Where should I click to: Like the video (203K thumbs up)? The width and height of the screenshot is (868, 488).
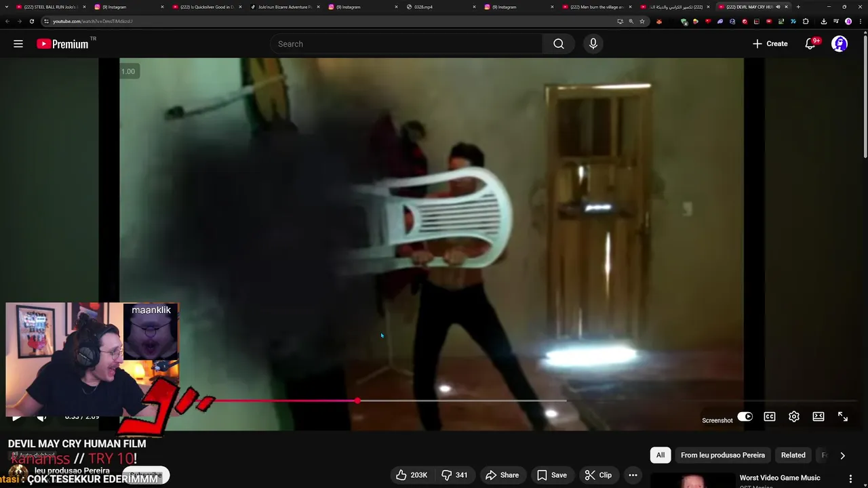click(x=412, y=475)
